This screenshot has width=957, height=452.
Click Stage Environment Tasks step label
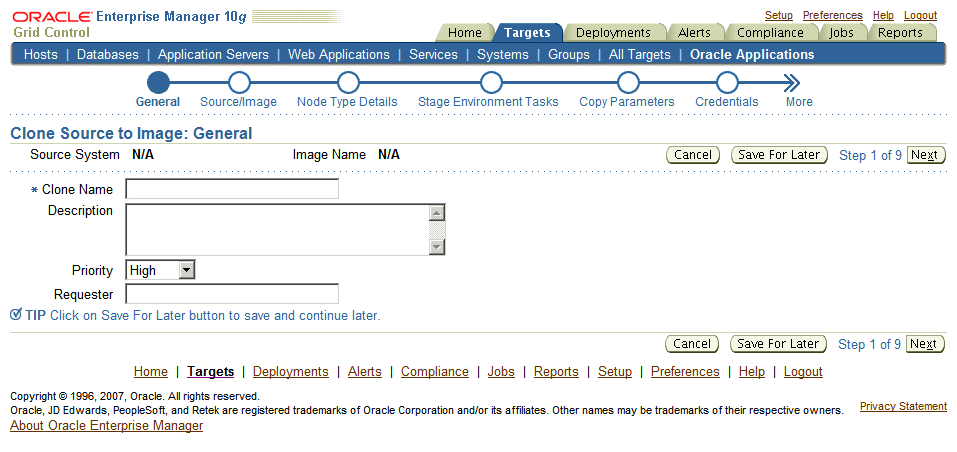point(488,102)
